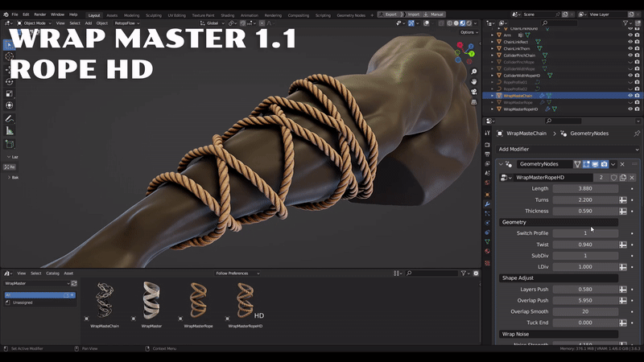Hide WrapMasterRopeHD via its eye icon
644x362 pixels.
[x=630, y=109]
